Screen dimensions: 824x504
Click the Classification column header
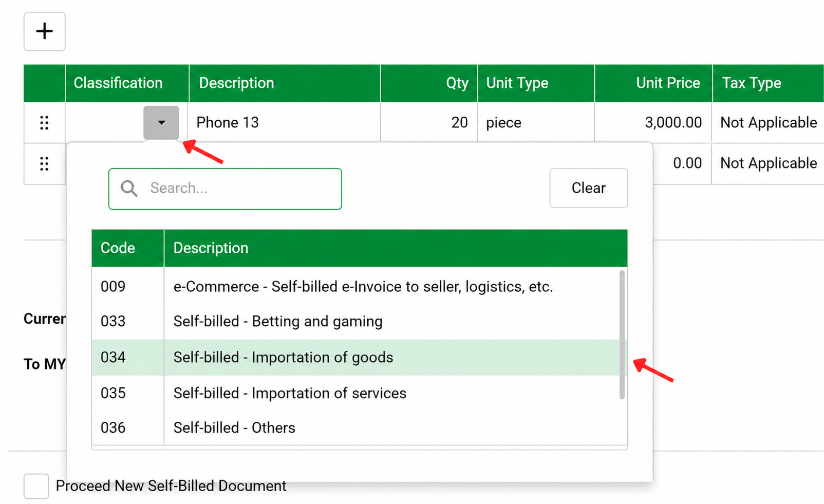tap(127, 83)
